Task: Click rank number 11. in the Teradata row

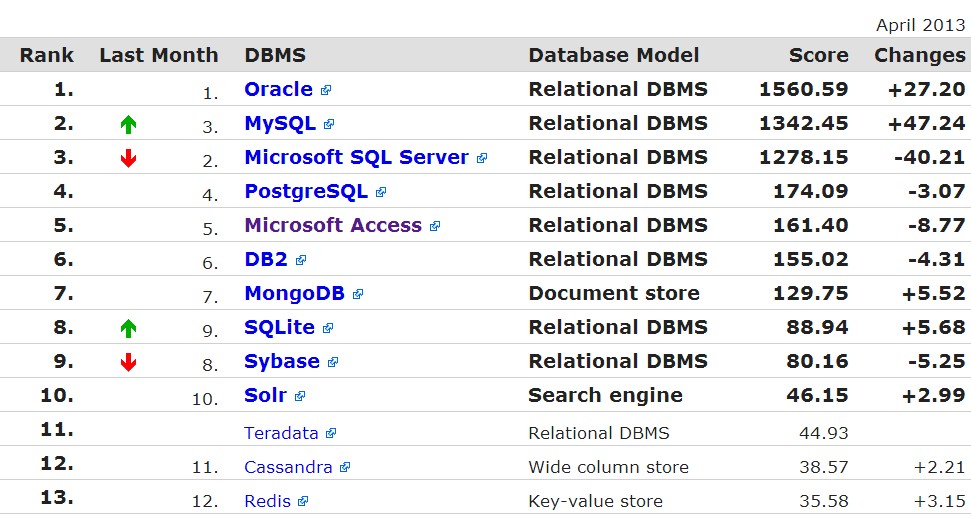Action: tap(57, 429)
